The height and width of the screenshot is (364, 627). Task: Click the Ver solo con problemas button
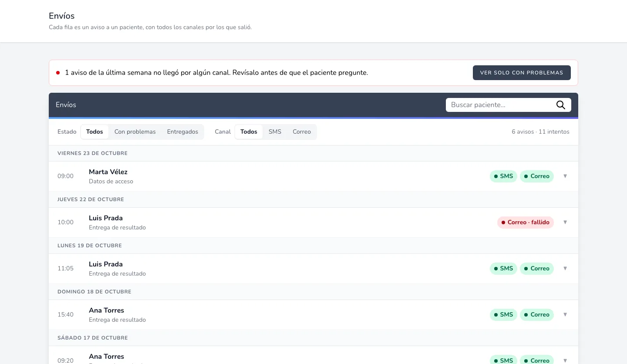pyautogui.click(x=522, y=73)
